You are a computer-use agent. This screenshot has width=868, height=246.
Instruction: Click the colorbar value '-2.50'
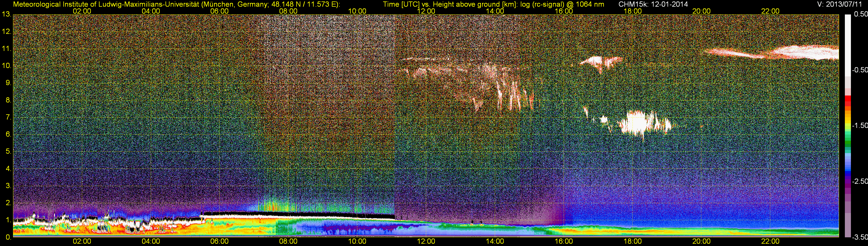(860, 181)
